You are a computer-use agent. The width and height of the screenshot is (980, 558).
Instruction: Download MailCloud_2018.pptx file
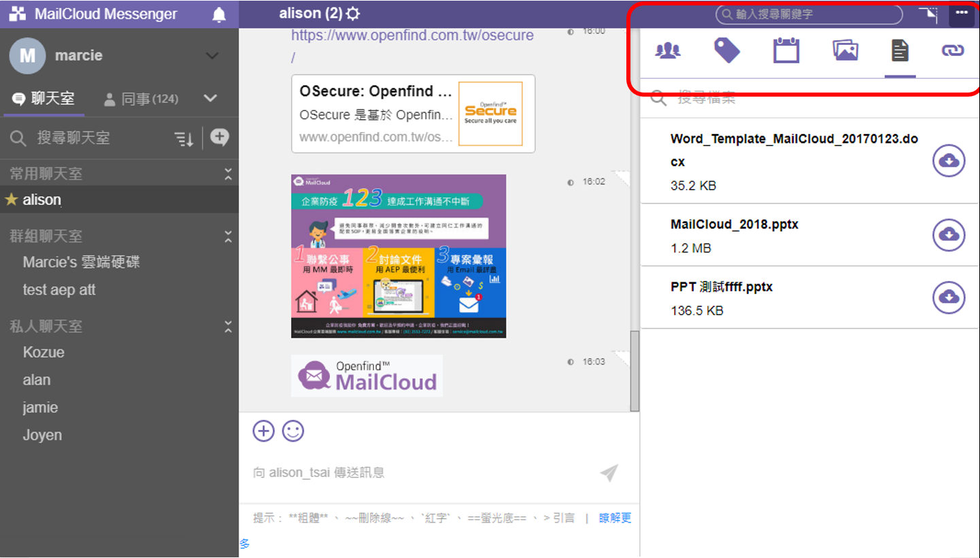click(x=949, y=235)
